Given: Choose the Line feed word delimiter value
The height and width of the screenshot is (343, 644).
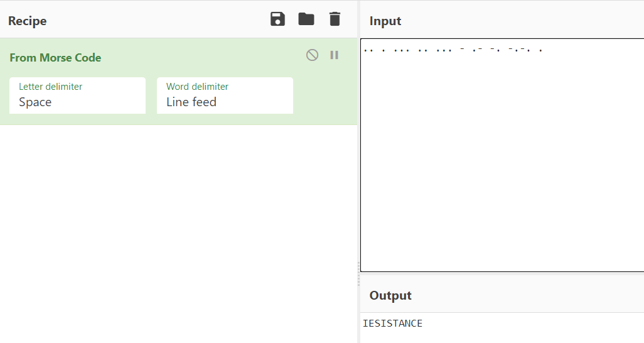Looking at the screenshot, I should coord(191,102).
